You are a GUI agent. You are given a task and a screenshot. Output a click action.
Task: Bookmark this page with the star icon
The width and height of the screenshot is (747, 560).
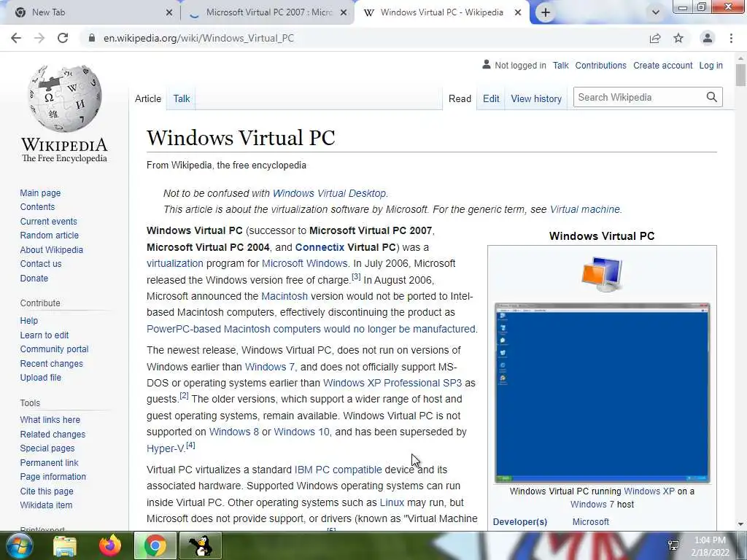pyautogui.click(x=678, y=38)
